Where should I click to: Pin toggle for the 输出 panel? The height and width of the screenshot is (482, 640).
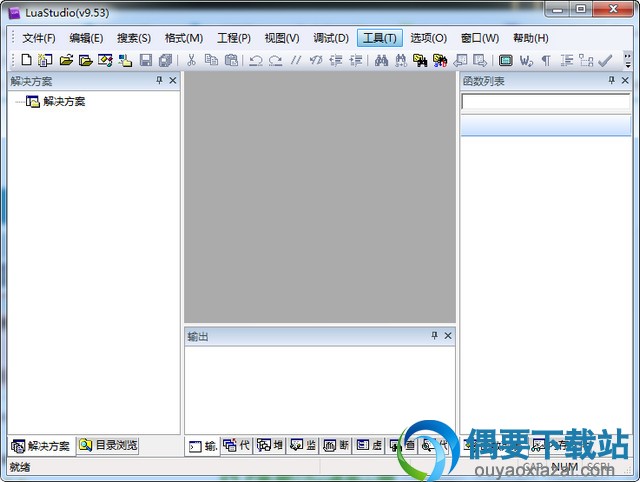[434, 335]
